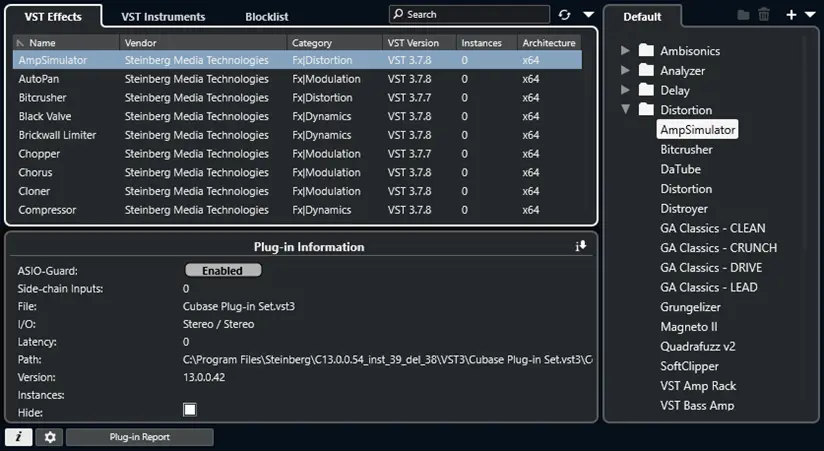Click the refresh plug-in list icon
The height and width of the screenshot is (451, 824).
click(x=564, y=15)
